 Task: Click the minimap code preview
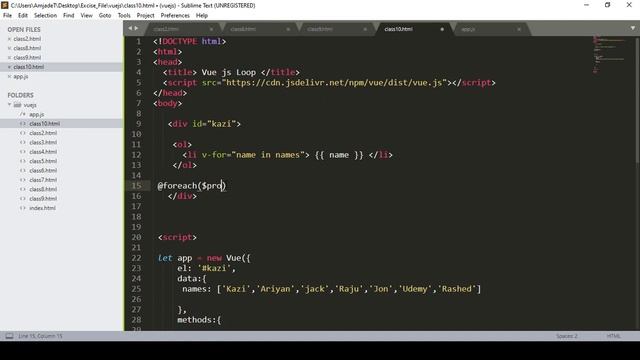(609, 54)
